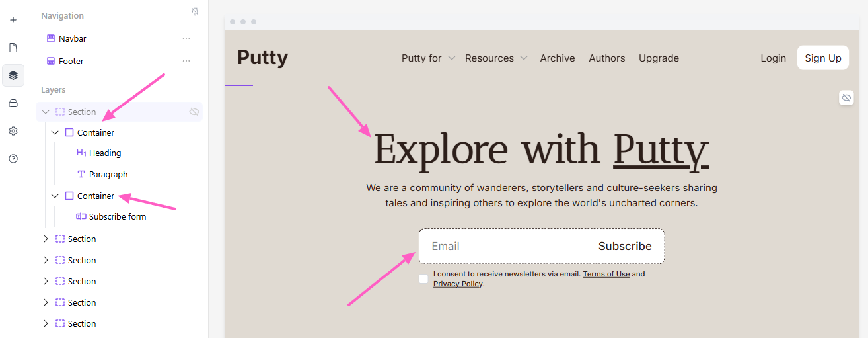Viewport: 868px width, 338px height.
Task: Go to the Authors menu item
Action: (606, 58)
